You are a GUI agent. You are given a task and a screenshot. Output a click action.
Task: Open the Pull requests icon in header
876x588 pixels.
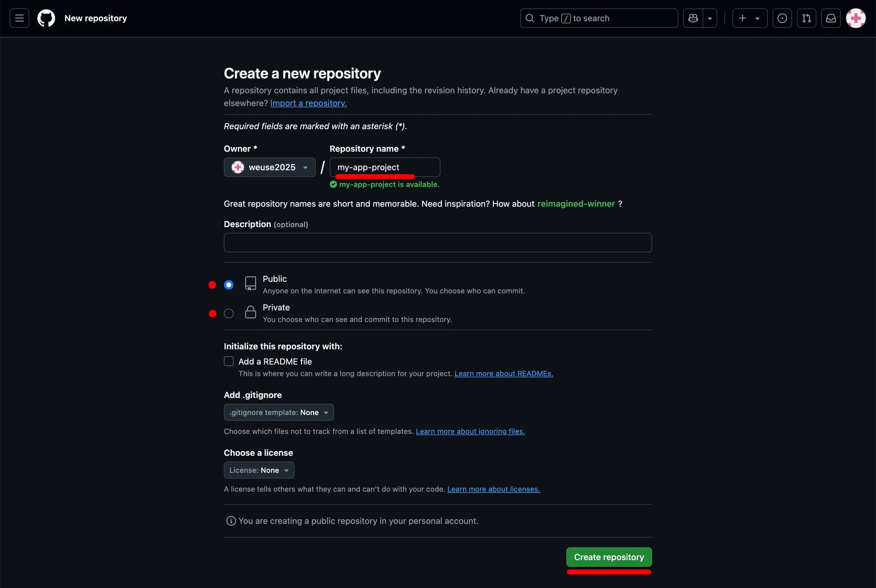click(806, 18)
